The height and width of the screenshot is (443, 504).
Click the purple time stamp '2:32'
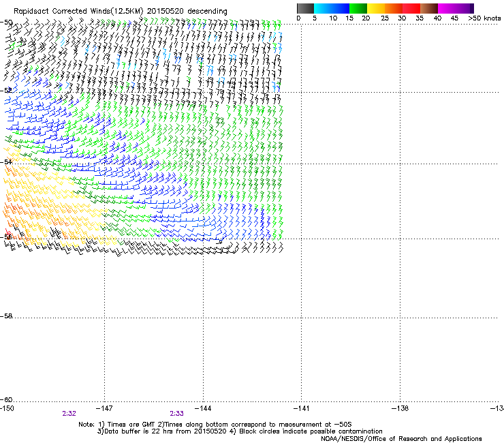pos(69,414)
